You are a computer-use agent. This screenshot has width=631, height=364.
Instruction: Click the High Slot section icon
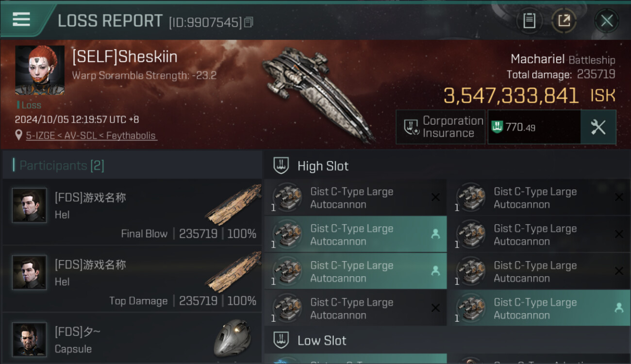(281, 165)
